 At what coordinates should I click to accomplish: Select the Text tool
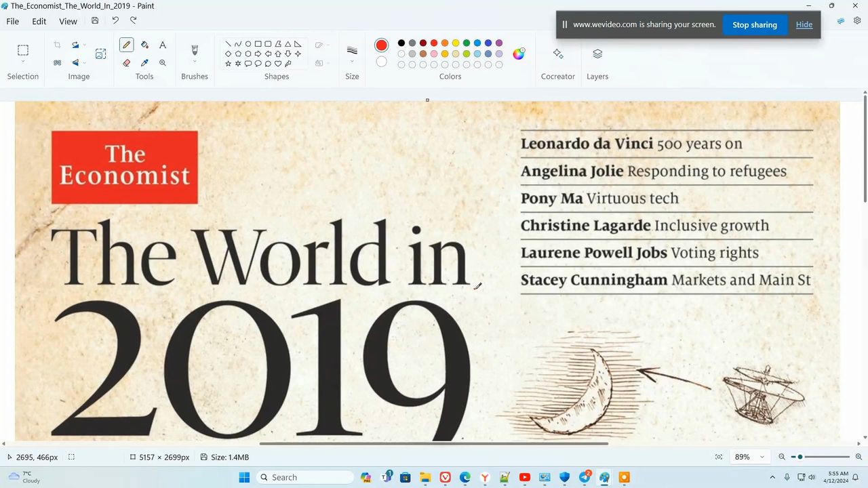(x=163, y=45)
